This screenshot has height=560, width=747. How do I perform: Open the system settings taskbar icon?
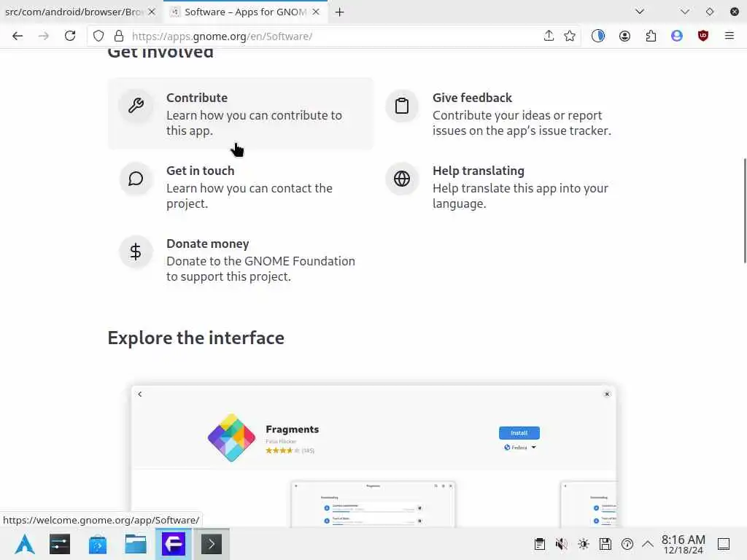[60, 544]
